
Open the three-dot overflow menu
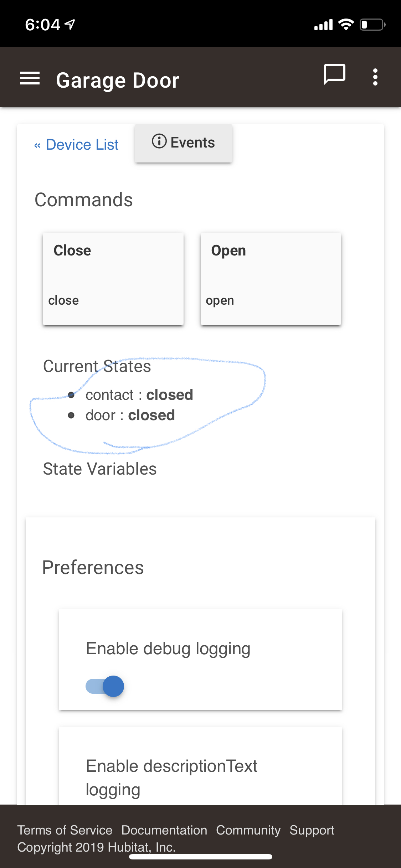(375, 77)
